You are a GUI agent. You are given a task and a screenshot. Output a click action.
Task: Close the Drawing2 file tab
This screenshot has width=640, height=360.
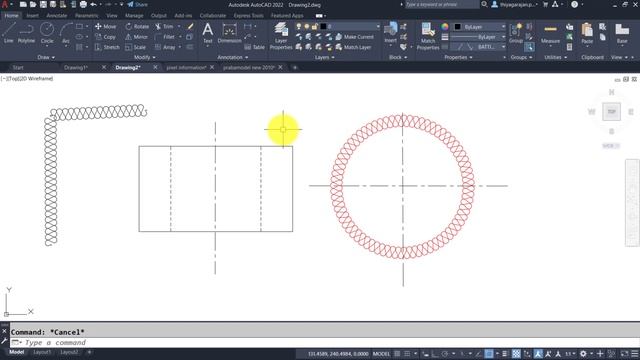tap(155, 67)
